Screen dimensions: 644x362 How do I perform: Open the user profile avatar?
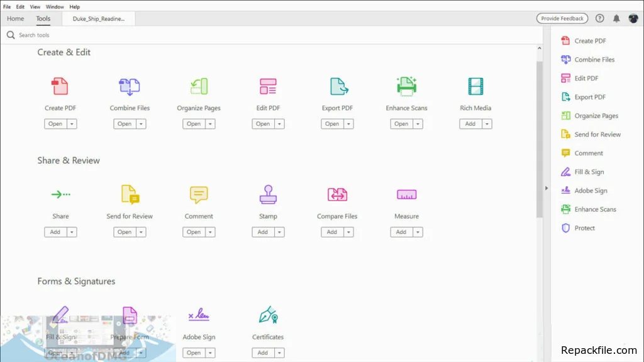[x=633, y=18]
